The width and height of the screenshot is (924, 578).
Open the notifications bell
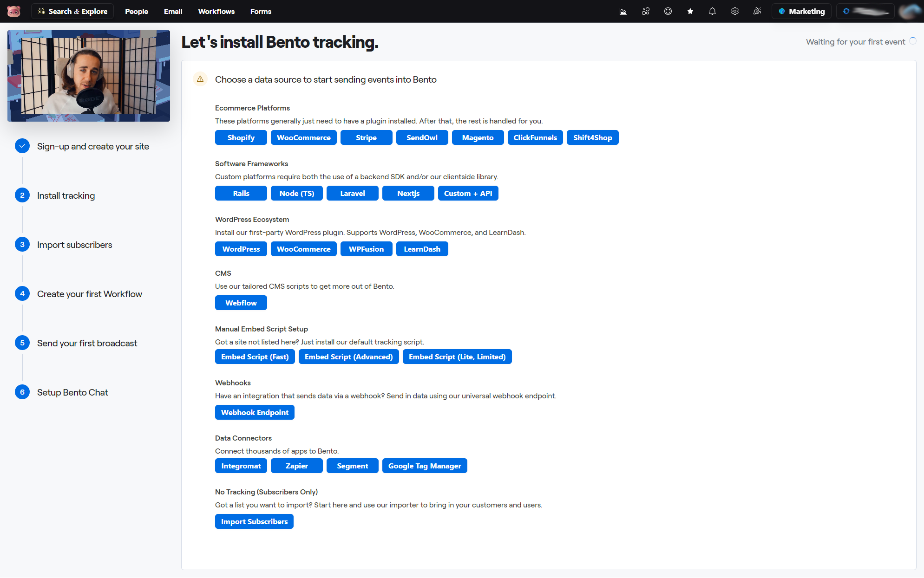point(712,11)
